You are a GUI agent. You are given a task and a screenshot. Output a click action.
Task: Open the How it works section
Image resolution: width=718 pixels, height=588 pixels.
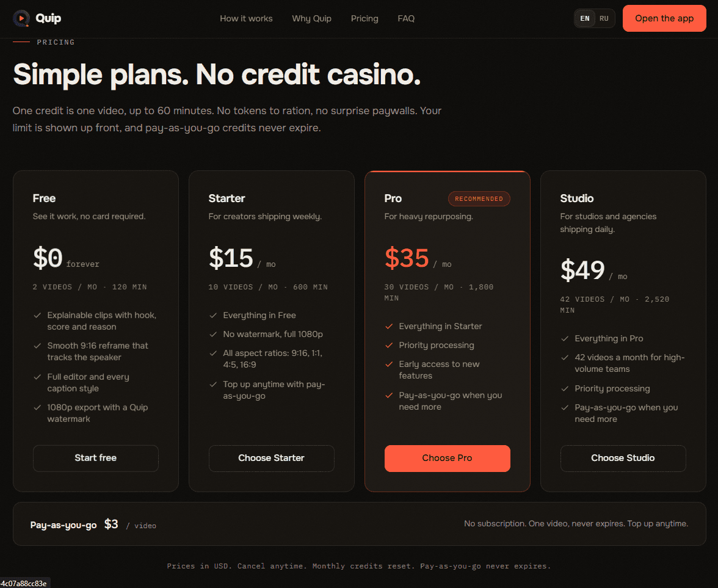point(246,19)
